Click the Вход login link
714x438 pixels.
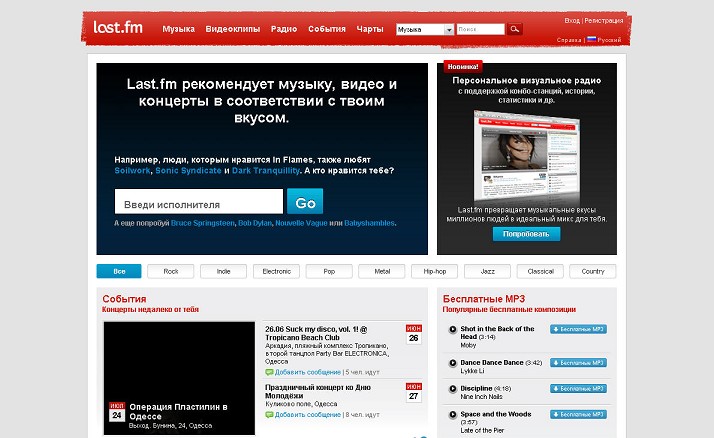point(571,20)
